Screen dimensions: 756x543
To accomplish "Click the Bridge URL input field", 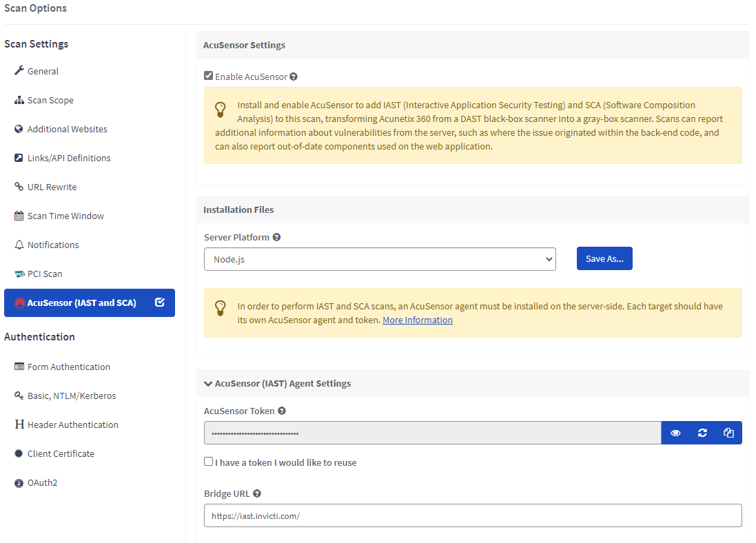I will coord(473,515).
